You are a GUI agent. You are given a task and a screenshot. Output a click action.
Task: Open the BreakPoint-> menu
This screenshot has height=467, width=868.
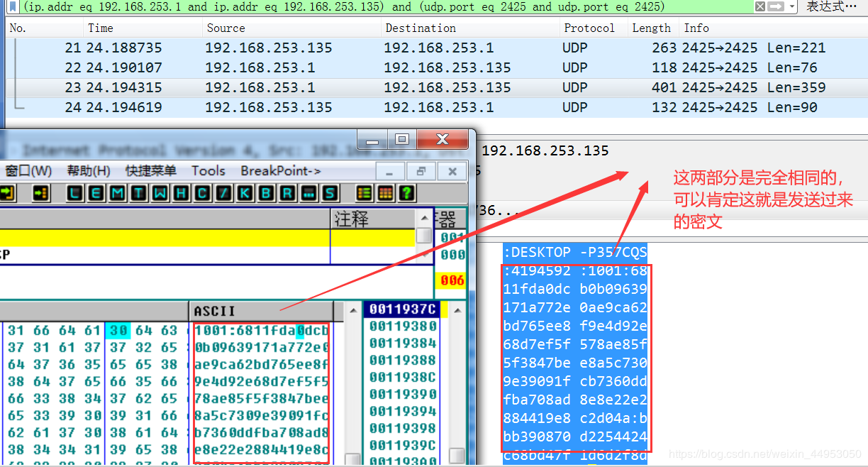click(281, 171)
